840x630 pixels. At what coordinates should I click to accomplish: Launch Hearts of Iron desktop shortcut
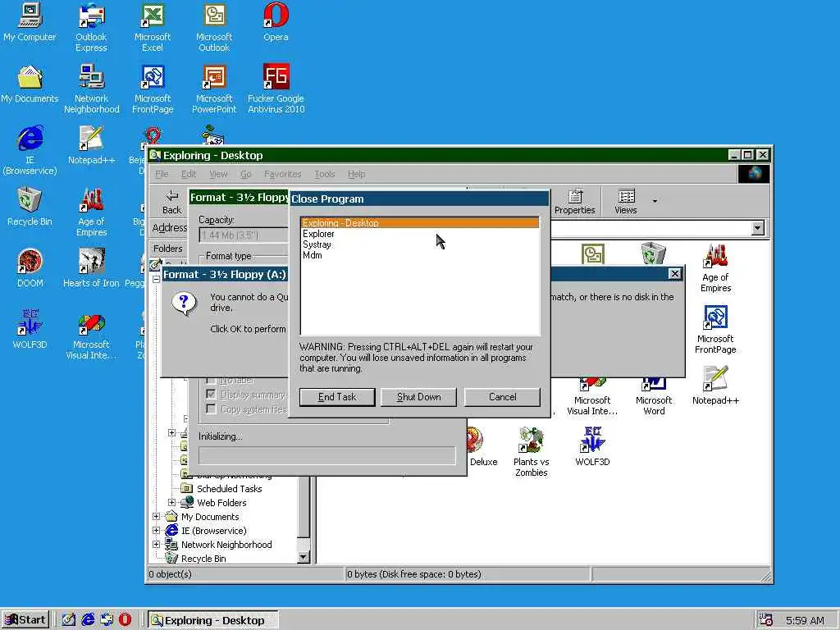click(x=92, y=268)
